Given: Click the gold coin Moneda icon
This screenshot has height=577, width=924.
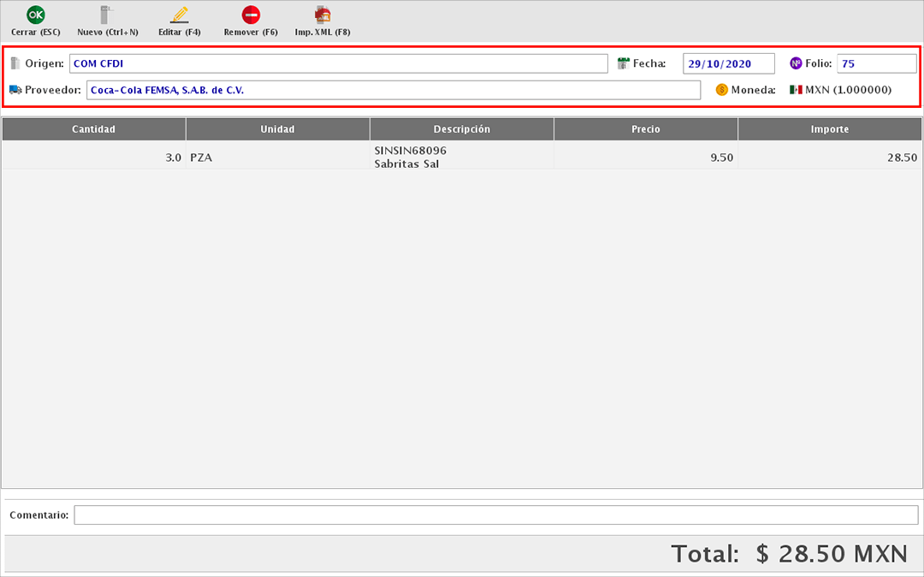Looking at the screenshot, I should click(x=721, y=90).
